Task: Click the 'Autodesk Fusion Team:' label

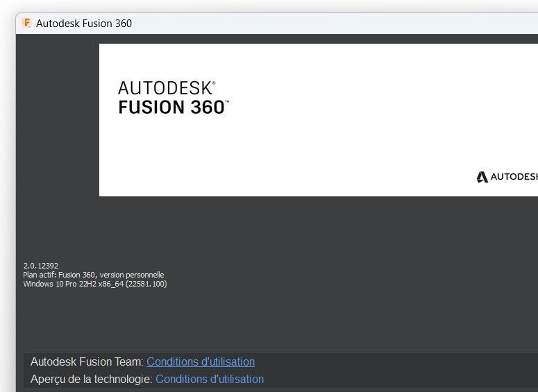Action: (87, 361)
